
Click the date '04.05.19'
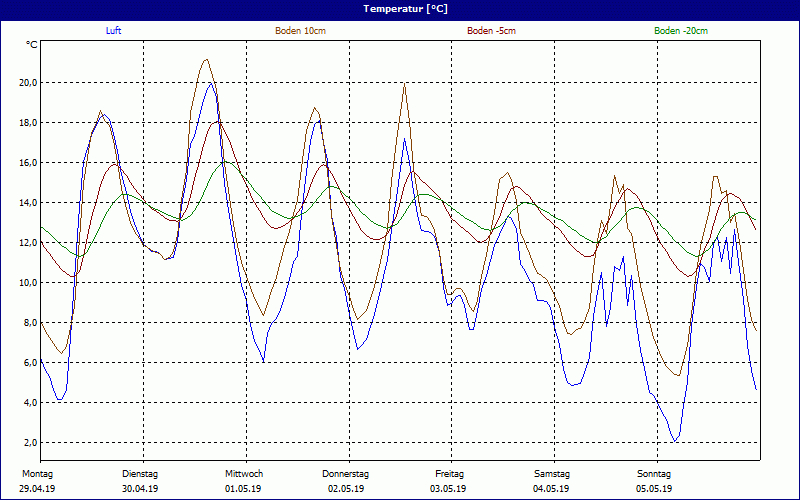(x=551, y=489)
